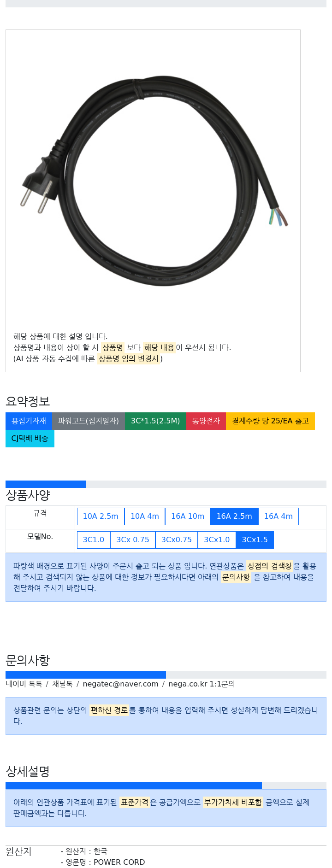Open the 파워코드(접지일자) gray tag
Image resolution: width=332 pixels, height=868 pixels.
pyautogui.click(x=89, y=421)
